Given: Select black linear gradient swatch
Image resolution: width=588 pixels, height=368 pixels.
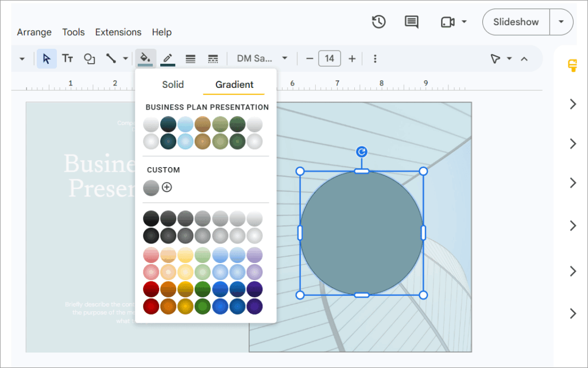Looking at the screenshot, I should (151, 219).
